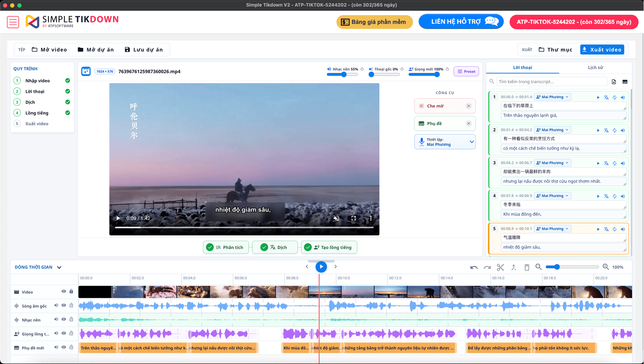
Task: Hide the Sóng âm gốc track
Action: tap(64, 306)
